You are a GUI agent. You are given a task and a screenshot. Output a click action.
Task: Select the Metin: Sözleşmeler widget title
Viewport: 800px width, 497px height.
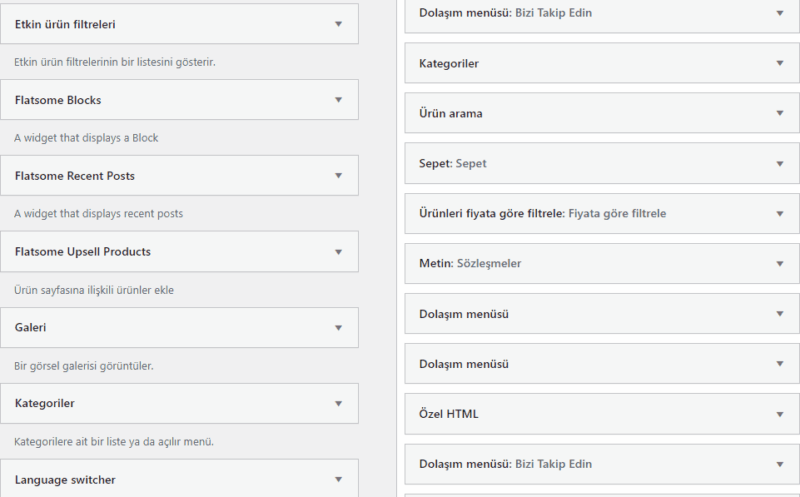tap(470, 263)
